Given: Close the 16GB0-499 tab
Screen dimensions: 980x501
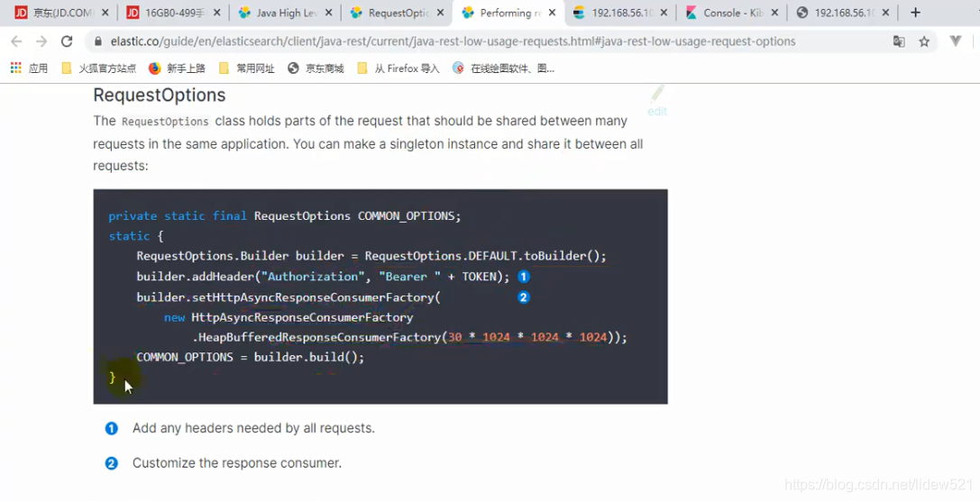Looking at the screenshot, I should click(216, 13).
